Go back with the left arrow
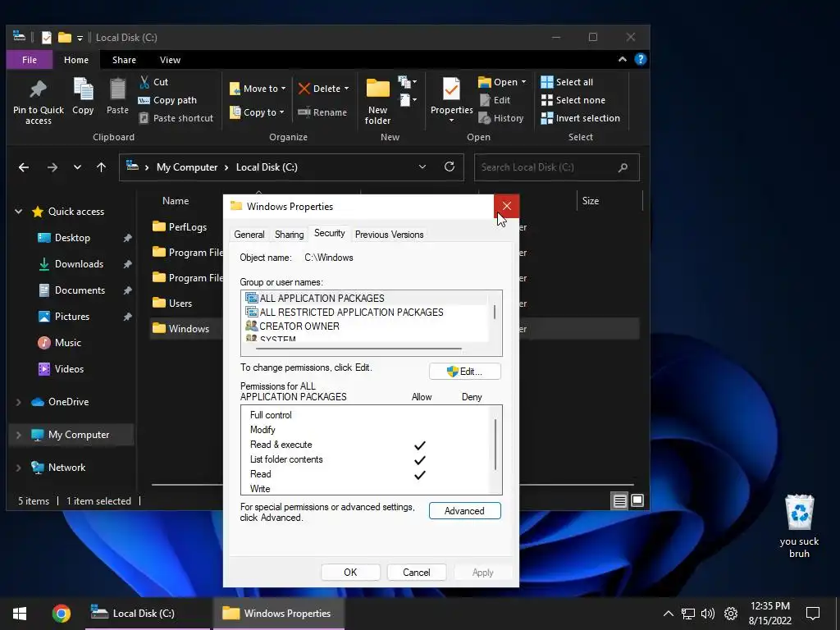Screen dimensions: 840x630 tap(24, 167)
